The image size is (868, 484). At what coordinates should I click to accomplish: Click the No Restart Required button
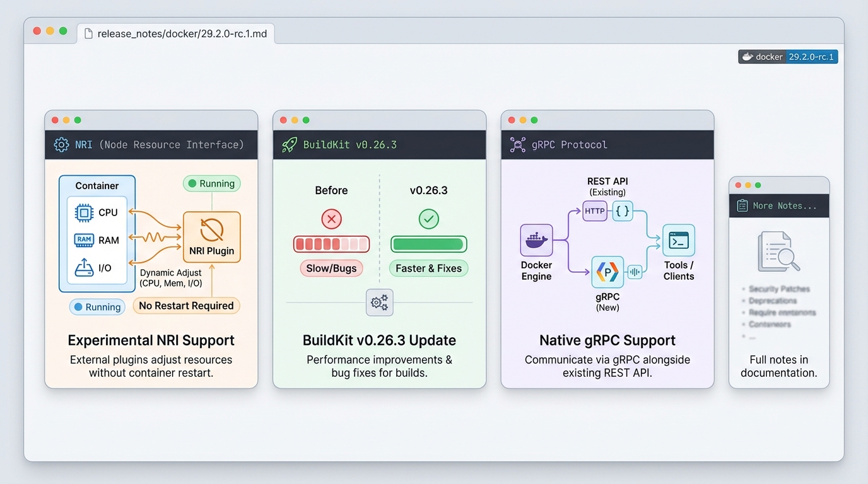click(x=186, y=305)
